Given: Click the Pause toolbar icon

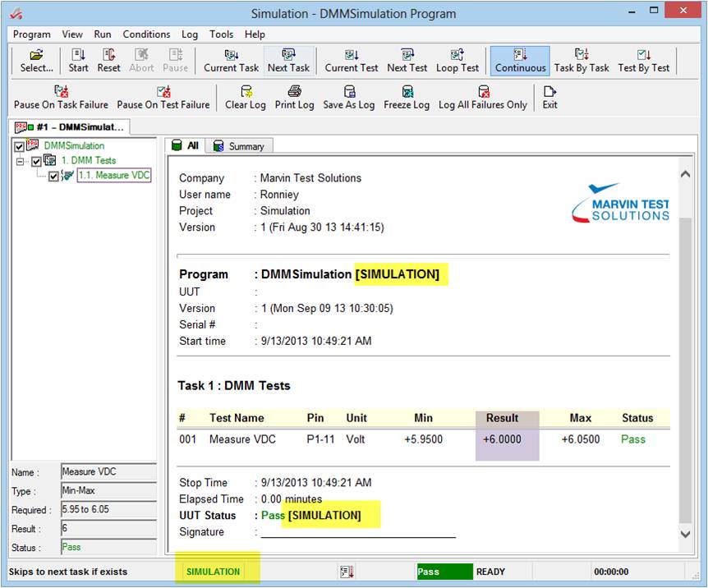Looking at the screenshot, I should [x=175, y=61].
